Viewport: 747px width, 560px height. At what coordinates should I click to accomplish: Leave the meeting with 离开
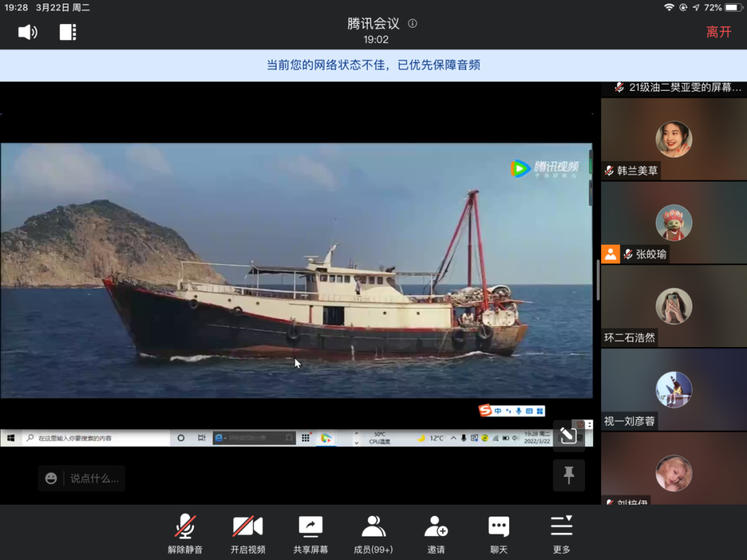719,32
